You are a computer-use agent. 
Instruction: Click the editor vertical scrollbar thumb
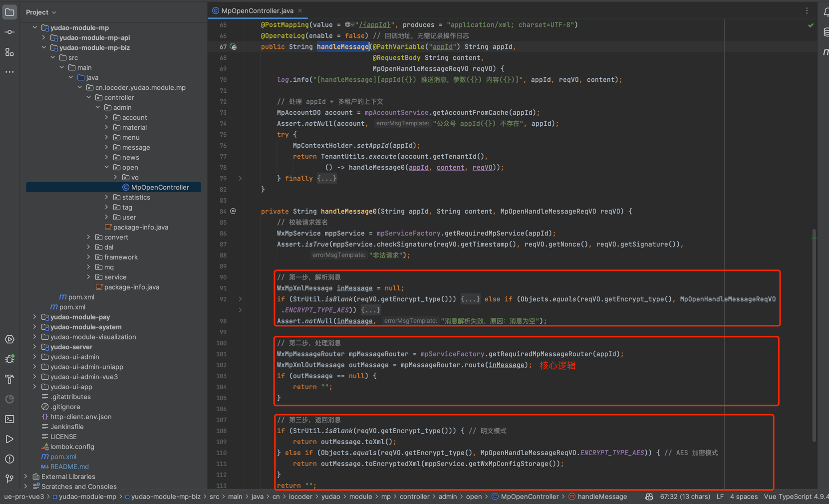click(814, 334)
